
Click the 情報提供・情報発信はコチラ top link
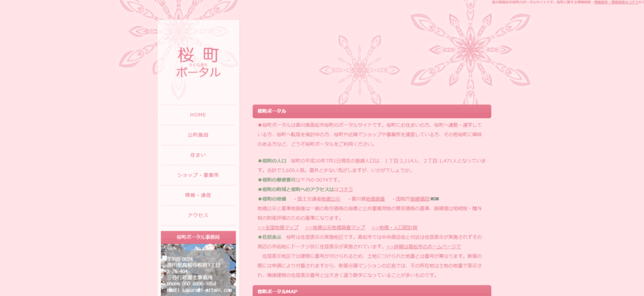click(x=618, y=3)
